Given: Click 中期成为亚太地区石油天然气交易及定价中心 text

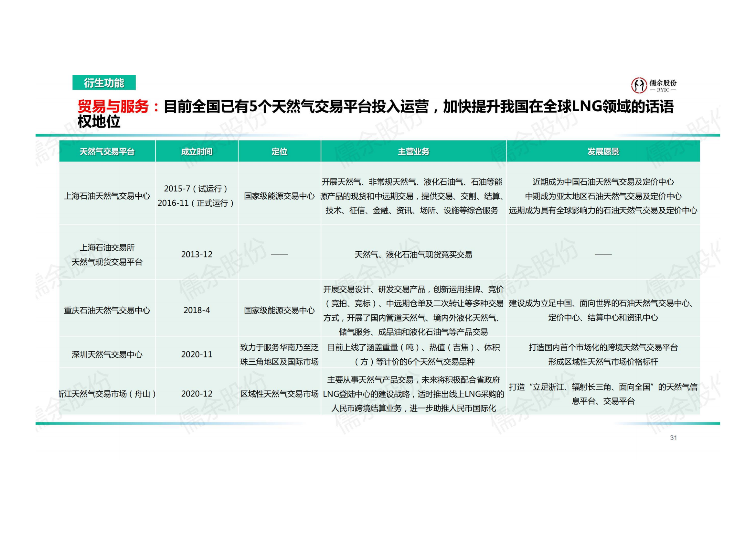Looking at the screenshot, I should pos(603,196).
